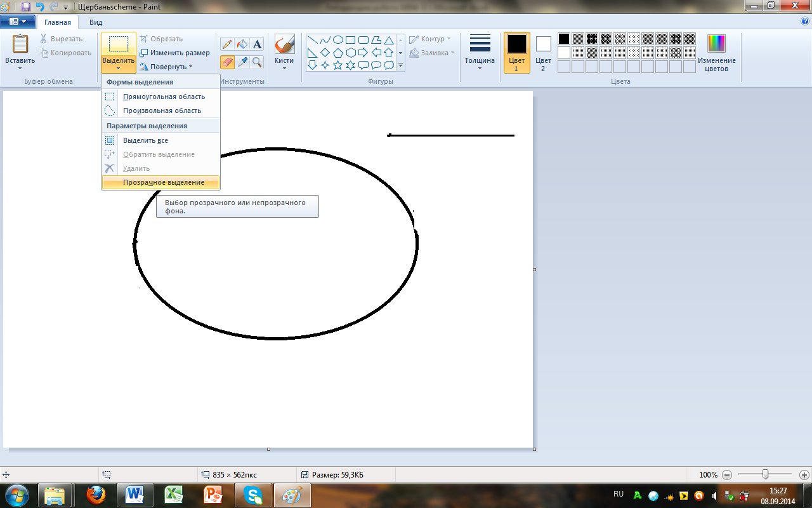Screen dimensions: 812x508
Task: Click the Изменить размер button
Action: [x=175, y=53]
